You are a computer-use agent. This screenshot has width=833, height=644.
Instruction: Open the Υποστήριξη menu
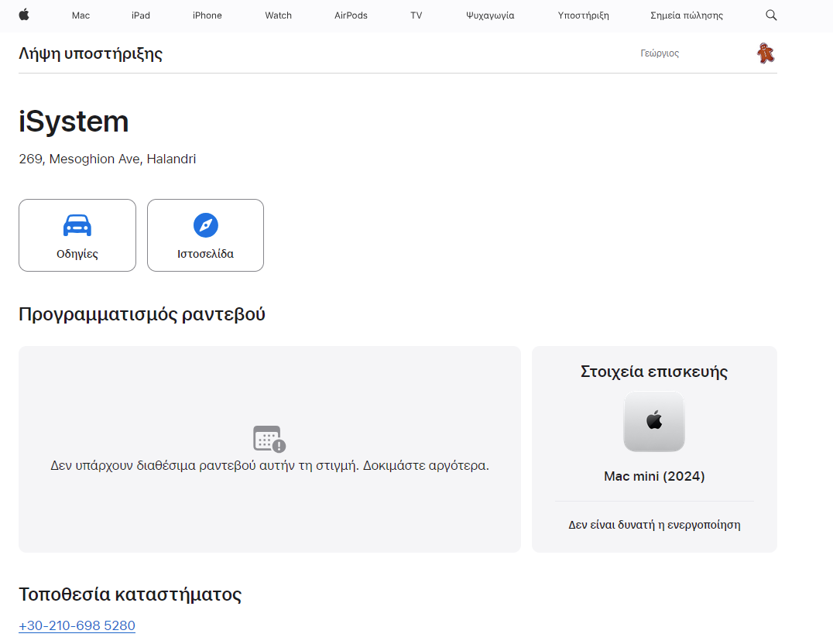(583, 15)
